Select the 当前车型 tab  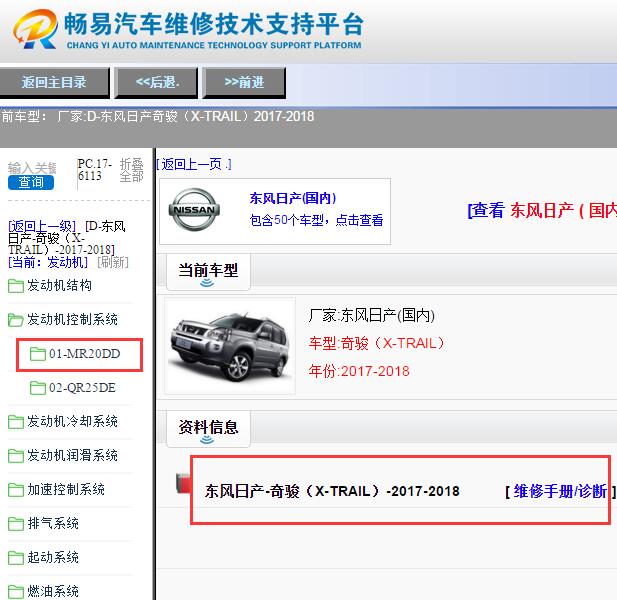(208, 271)
